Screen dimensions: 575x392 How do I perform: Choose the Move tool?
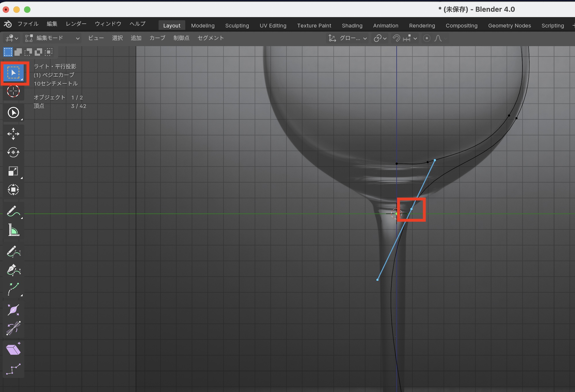(x=13, y=134)
